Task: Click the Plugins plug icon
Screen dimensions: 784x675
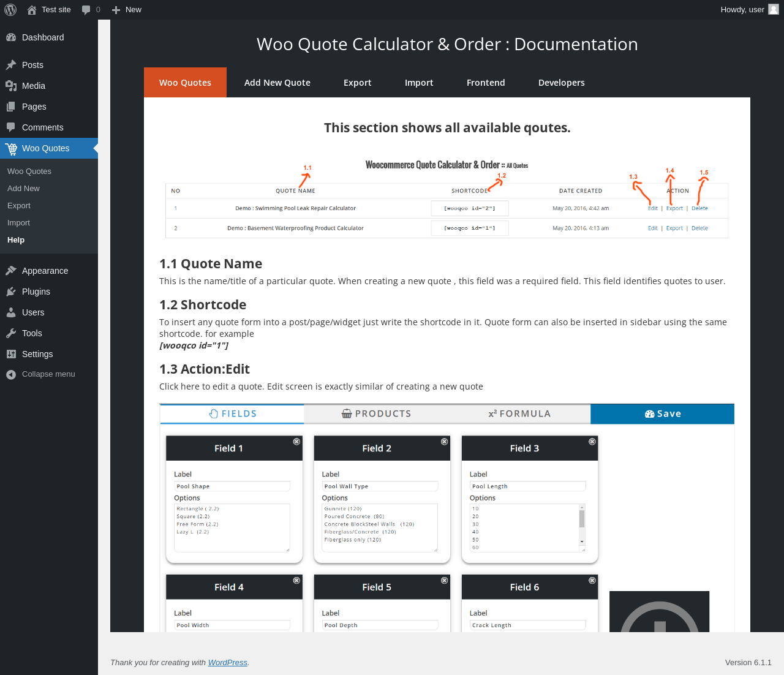Action: [x=11, y=292]
